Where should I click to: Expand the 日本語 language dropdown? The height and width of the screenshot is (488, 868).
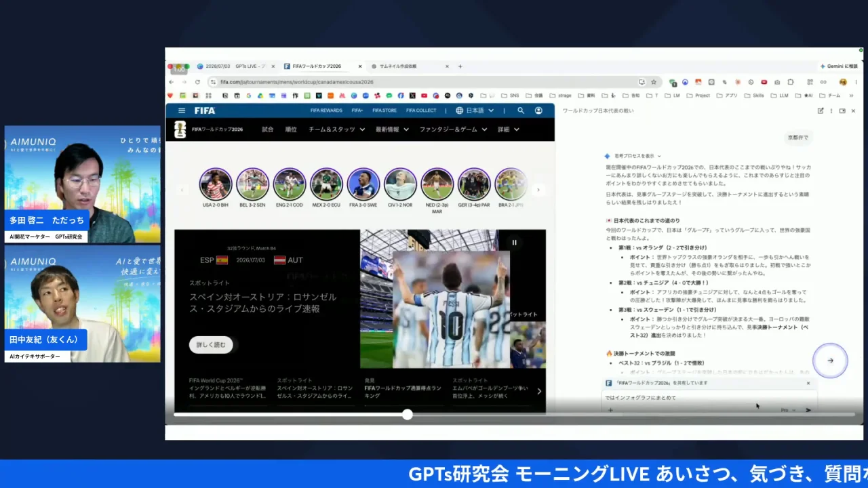[475, 110]
